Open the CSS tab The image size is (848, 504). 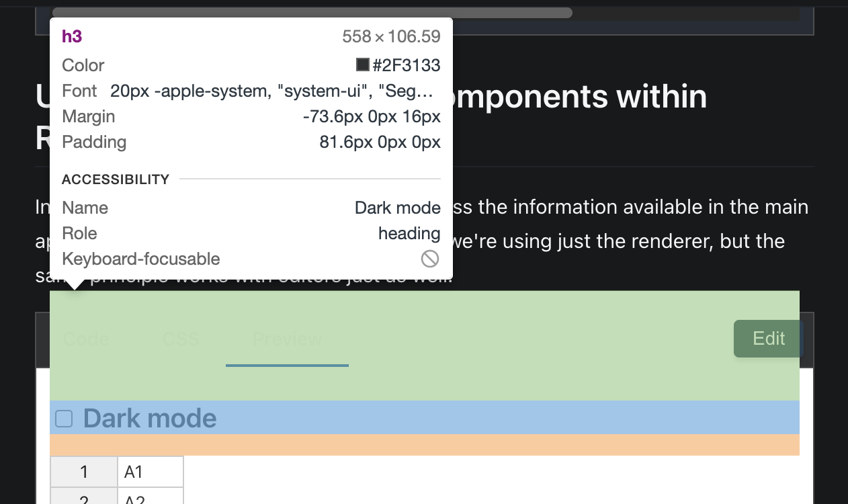pos(180,339)
